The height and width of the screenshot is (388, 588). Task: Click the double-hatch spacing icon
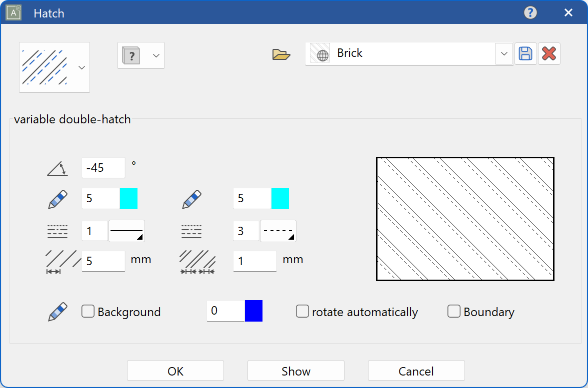197,261
